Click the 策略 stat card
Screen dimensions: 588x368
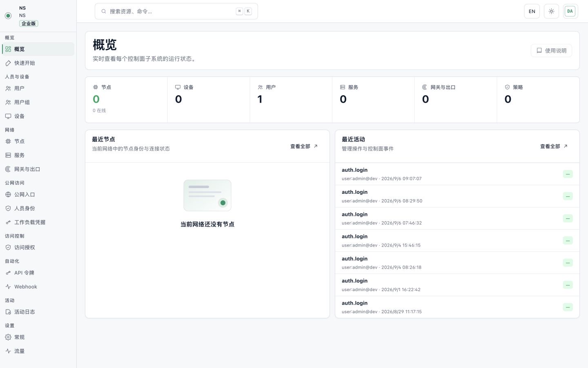coord(538,100)
